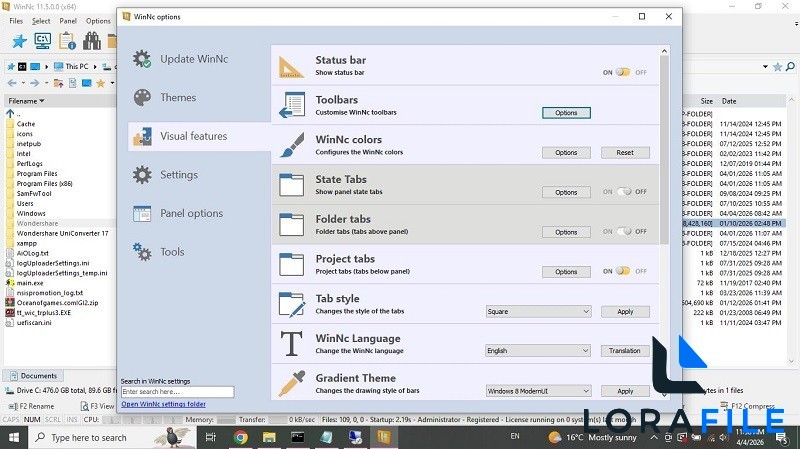The width and height of the screenshot is (800, 449).
Task: Click Options button for Project tabs
Action: [566, 272]
